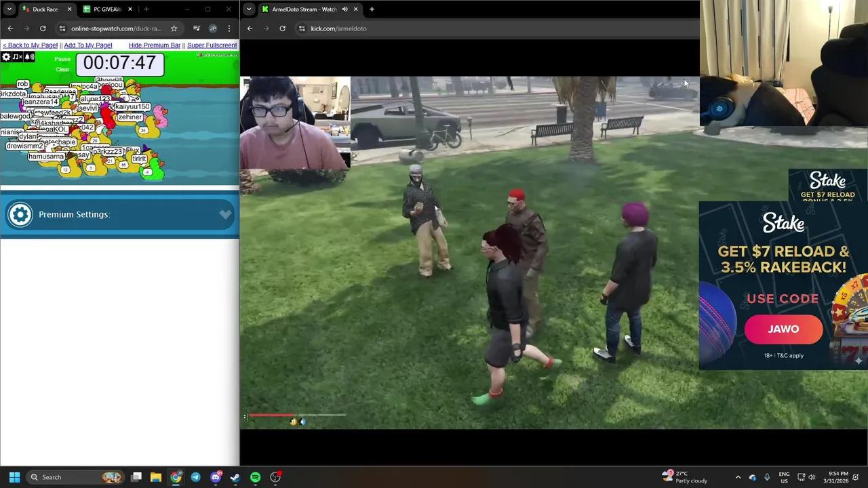Viewport: 868px width, 488px height.
Task: Open the JP profile avatar menu
Action: [x=213, y=28]
